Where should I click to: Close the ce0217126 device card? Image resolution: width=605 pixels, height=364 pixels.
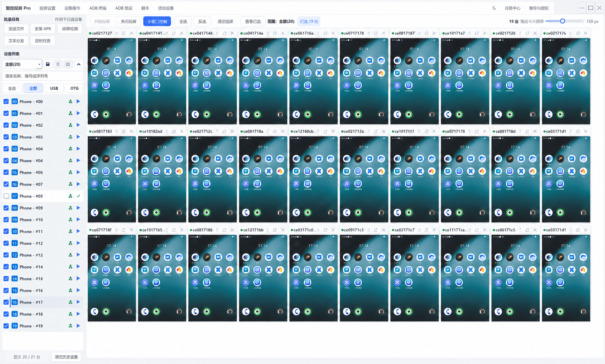535,33
